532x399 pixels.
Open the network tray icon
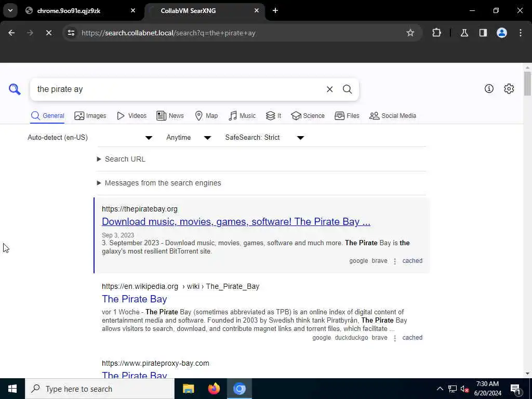click(x=453, y=389)
